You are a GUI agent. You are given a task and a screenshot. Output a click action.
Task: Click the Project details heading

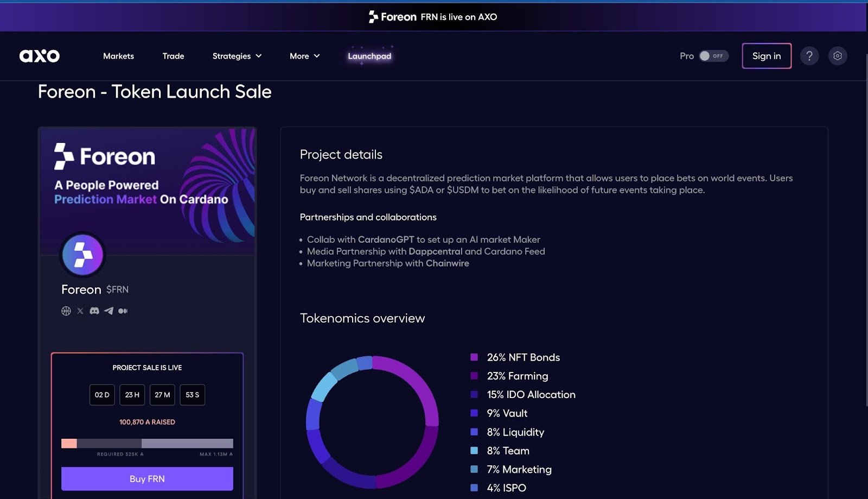coord(341,155)
